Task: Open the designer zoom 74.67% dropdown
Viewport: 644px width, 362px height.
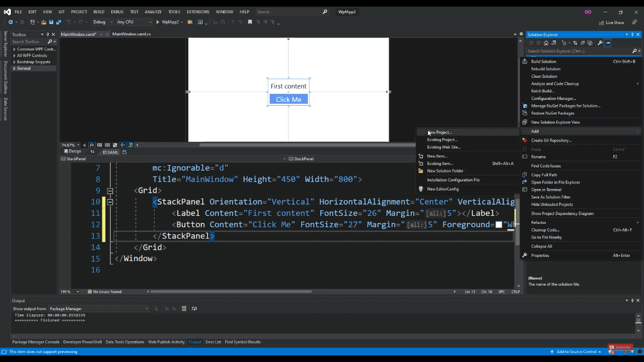Action: tap(71, 145)
